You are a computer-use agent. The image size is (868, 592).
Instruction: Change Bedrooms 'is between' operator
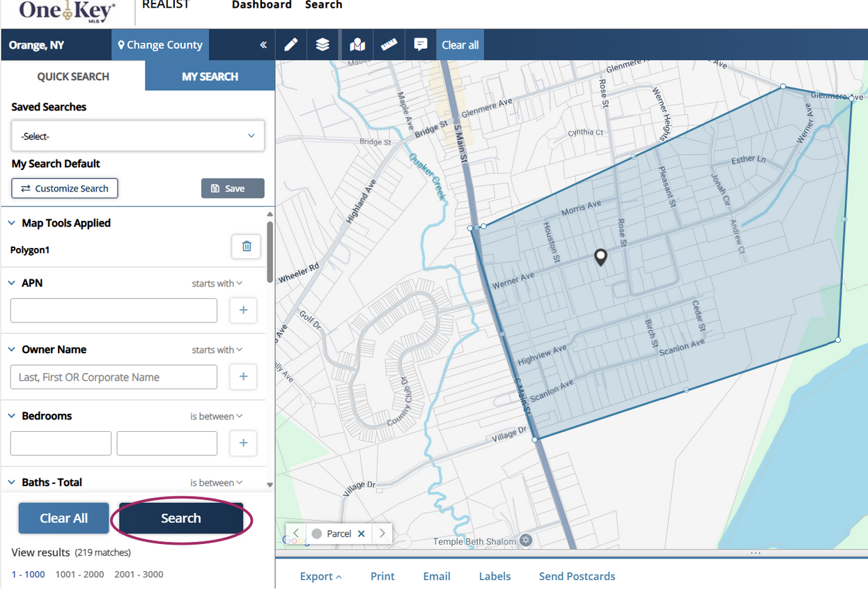[217, 416]
